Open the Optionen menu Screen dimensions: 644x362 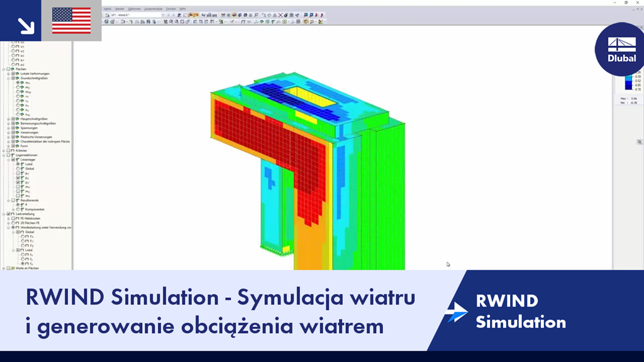[135, 9]
